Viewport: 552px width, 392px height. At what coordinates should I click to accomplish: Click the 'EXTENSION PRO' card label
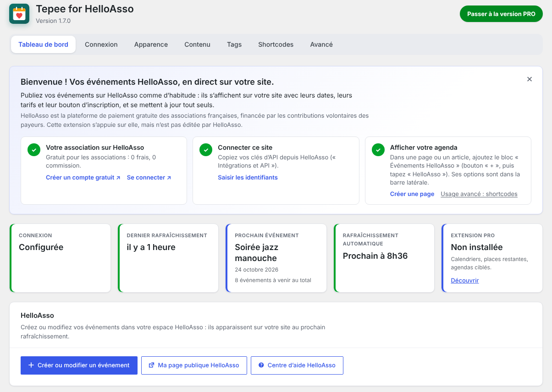(x=473, y=235)
